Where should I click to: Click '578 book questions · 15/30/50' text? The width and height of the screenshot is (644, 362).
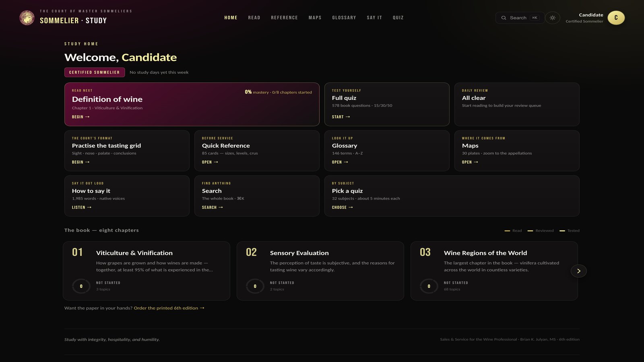pos(362,106)
